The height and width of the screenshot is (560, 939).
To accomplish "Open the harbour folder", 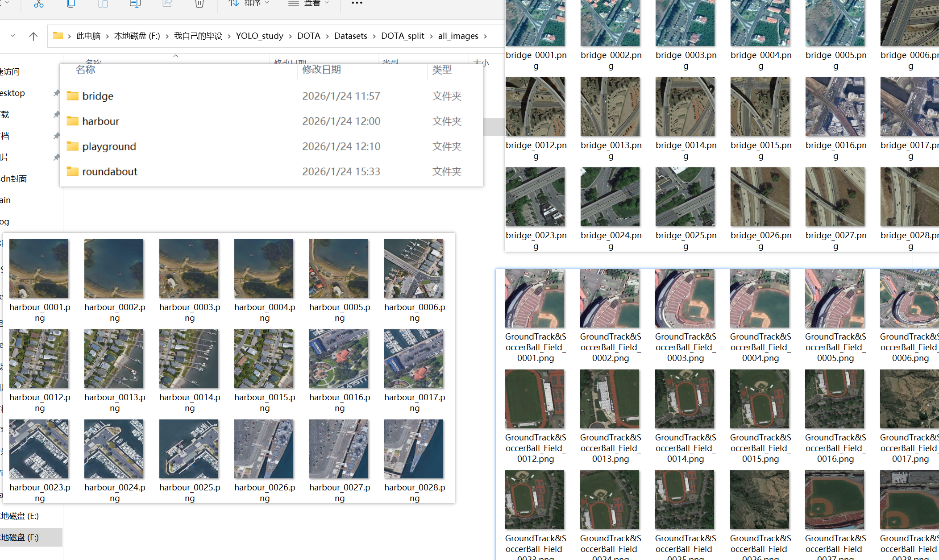I will 100,121.
